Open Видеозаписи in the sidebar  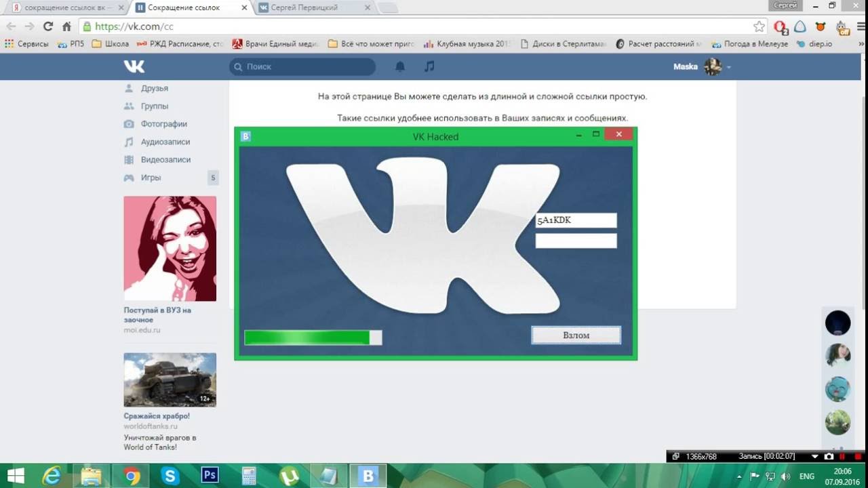point(166,159)
